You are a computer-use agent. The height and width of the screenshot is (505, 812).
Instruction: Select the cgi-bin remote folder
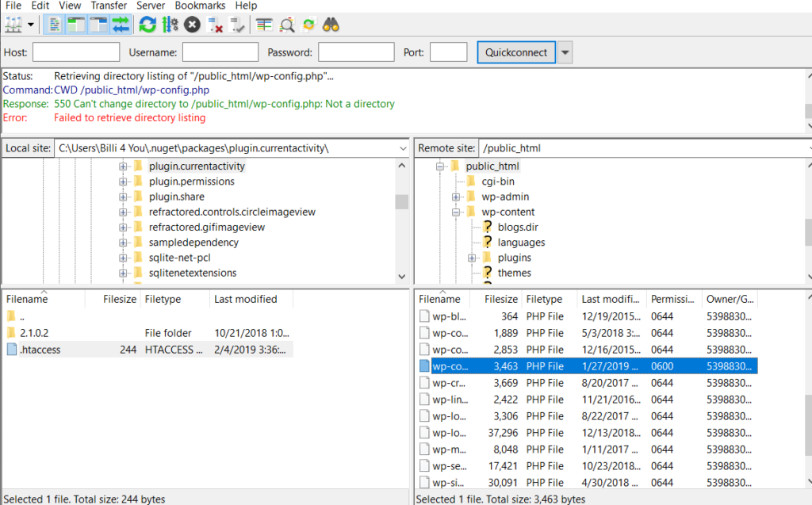tap(498, 182)
